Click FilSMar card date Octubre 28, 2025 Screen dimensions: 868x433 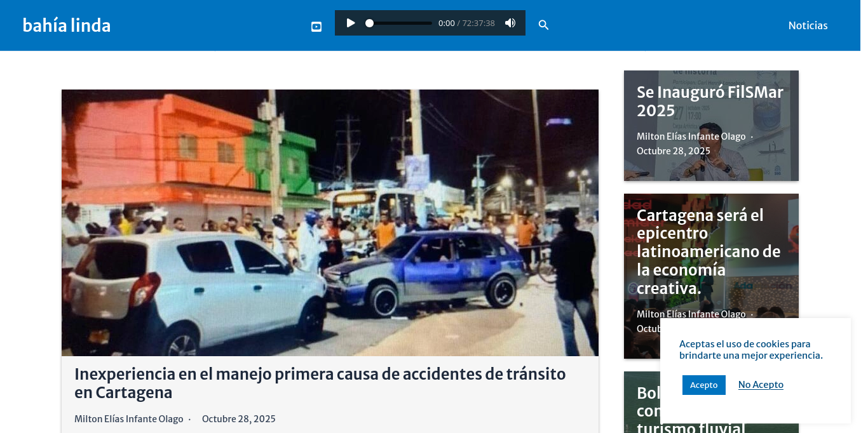click(x=673, y=151)
